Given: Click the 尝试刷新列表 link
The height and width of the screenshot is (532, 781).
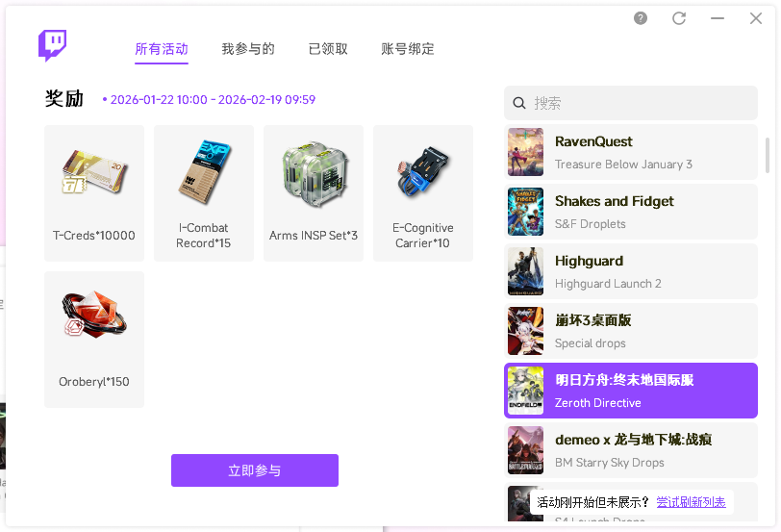Looking at the screenshot, I should coord(692,502).
